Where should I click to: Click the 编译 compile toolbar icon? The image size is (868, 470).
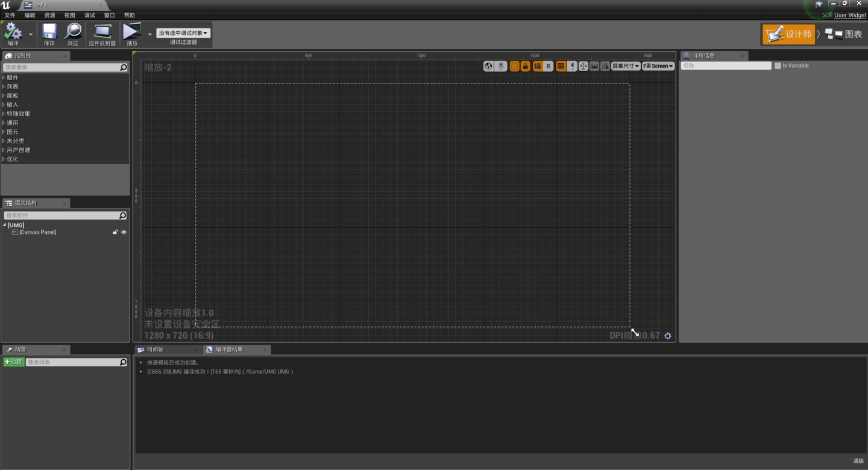click(x=13, y=34)
